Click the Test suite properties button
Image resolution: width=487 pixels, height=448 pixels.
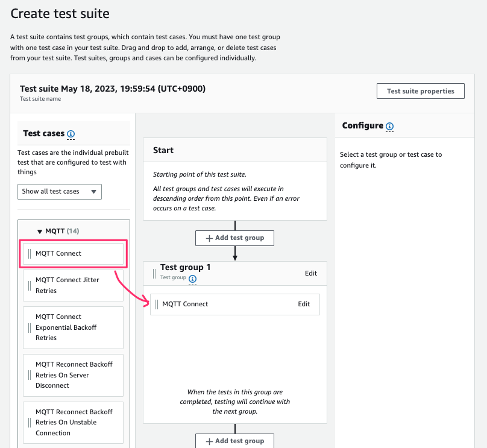click(420, 91)
